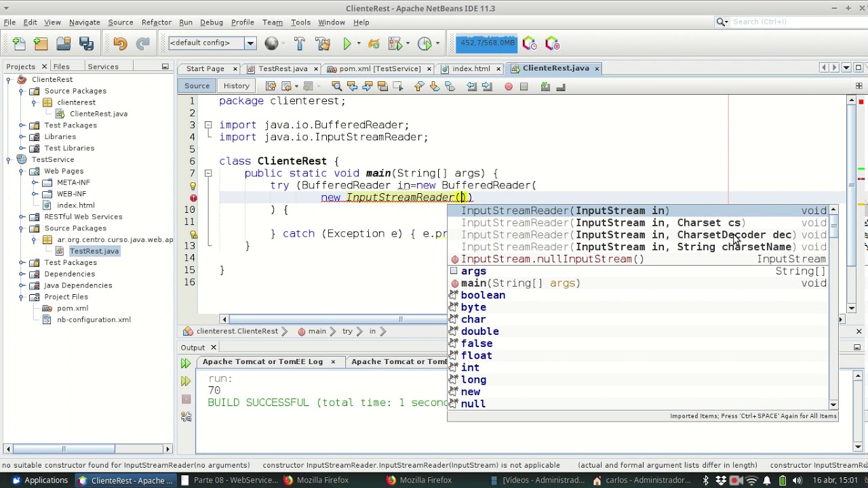The width and height of the screenshot is (868, 488).
Task: Collapse the TestService project node
Action: [8, 159]
